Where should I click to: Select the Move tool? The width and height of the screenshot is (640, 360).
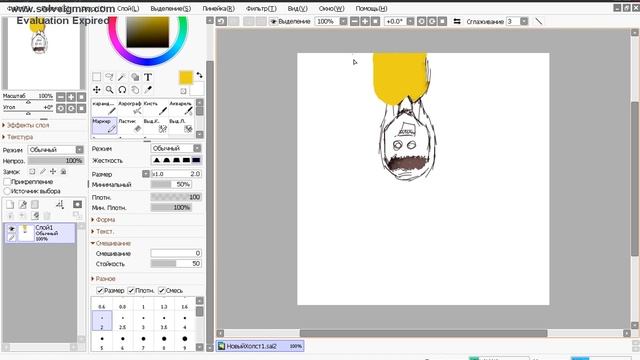96,89
